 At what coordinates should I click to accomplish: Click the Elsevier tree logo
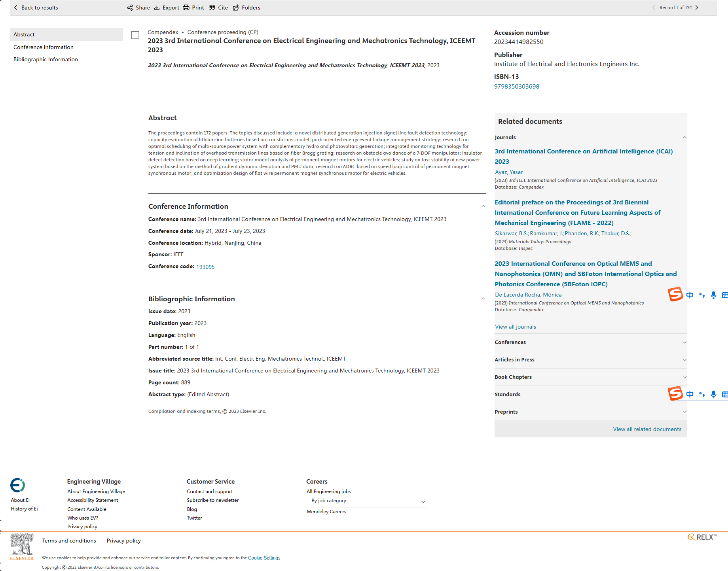tap(22, 547)
